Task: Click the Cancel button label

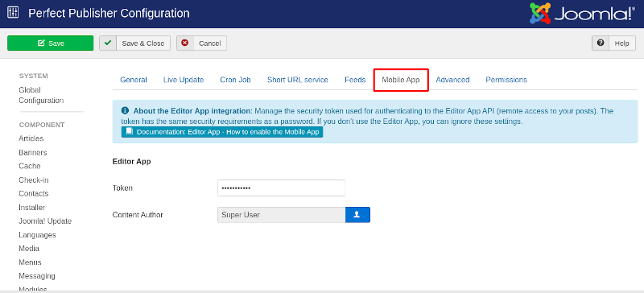Action: (209, 43)
